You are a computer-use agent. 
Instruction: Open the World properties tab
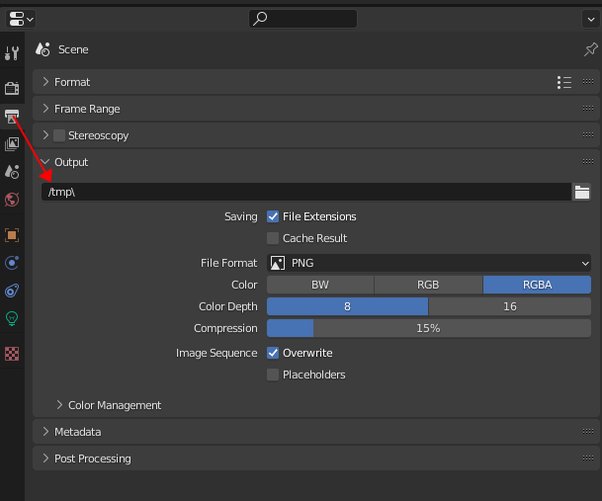coord(12,200)
